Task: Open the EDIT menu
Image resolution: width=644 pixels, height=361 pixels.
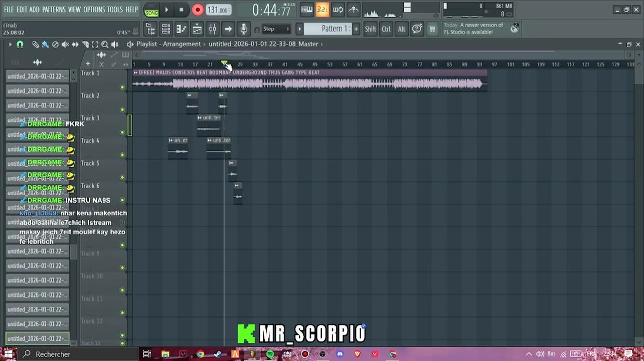Action: [22, 10]
